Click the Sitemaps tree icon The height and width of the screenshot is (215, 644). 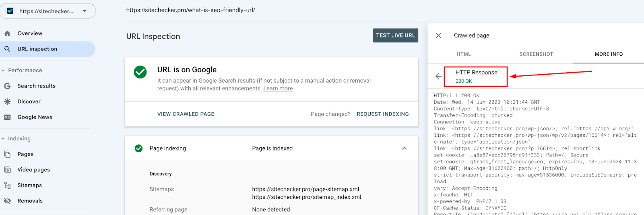(7, 185)
